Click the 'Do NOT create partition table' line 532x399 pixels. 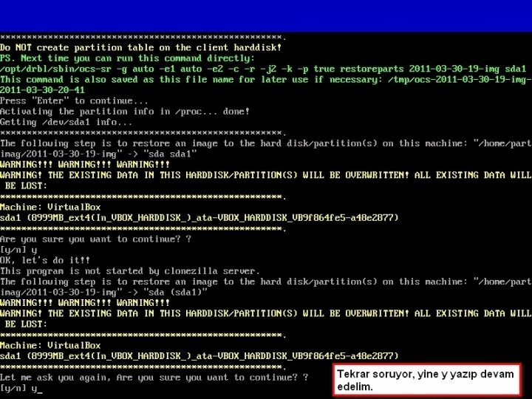point(141,47)
